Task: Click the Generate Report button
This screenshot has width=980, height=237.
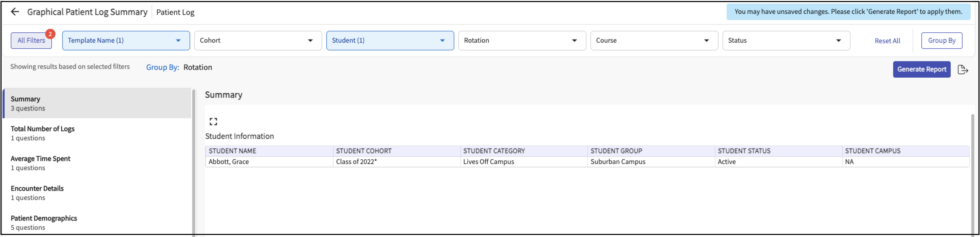Action: pos(921,70)
